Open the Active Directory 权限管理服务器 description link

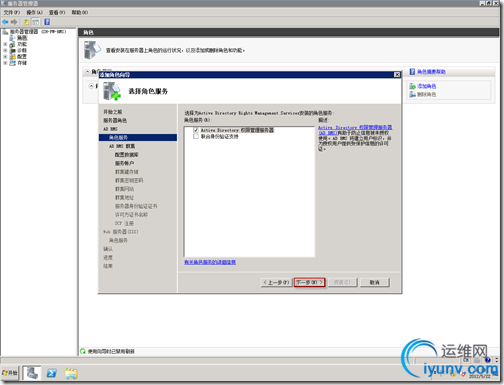(x=355, y=130)
